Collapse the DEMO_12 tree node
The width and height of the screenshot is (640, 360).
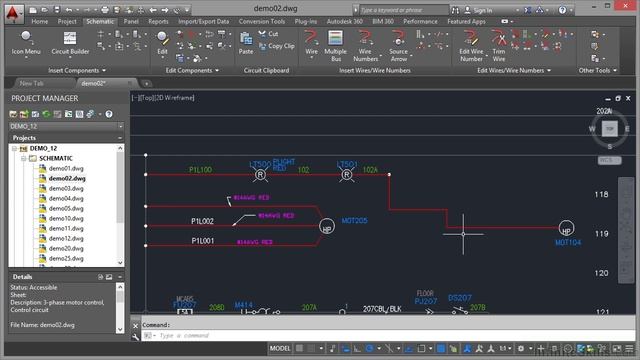tap(15, 149)
